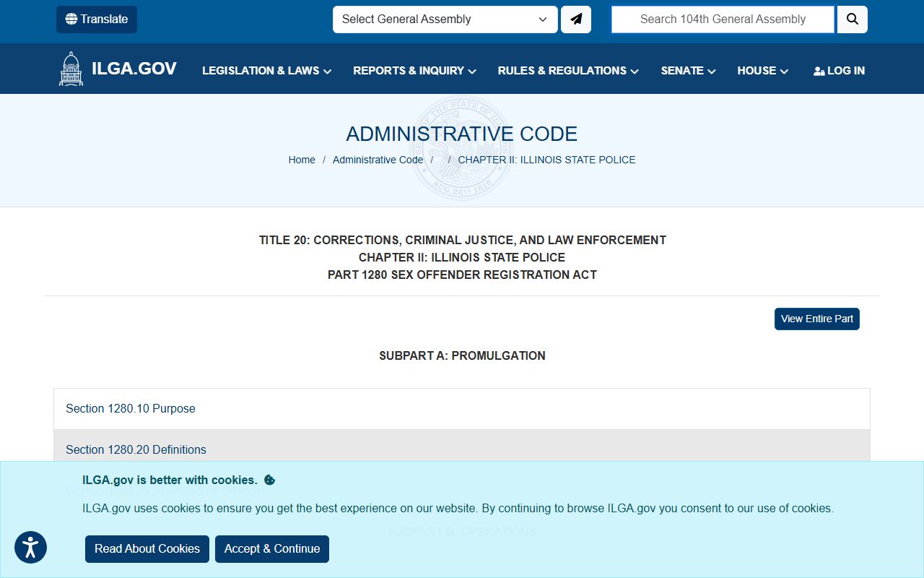Open Section 1280.20 Definitions
Viewport: 924px width, 578px height.
462,450
